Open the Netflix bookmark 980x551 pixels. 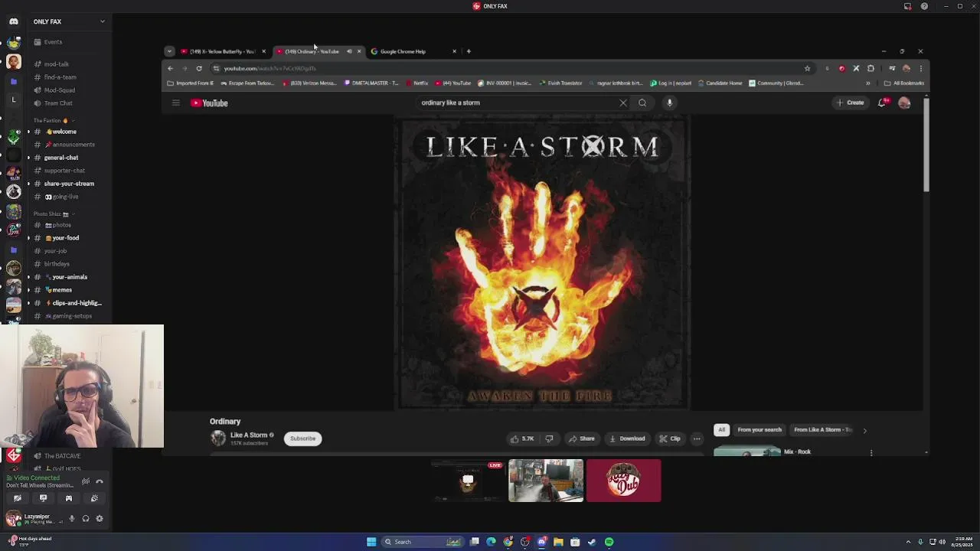click(x=417, y=83)
